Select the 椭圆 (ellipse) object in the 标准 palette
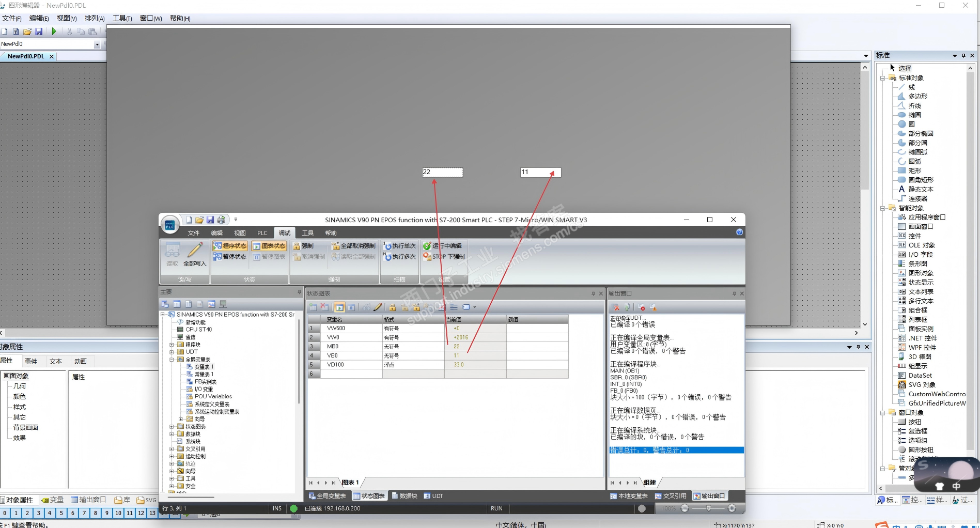 909,115
